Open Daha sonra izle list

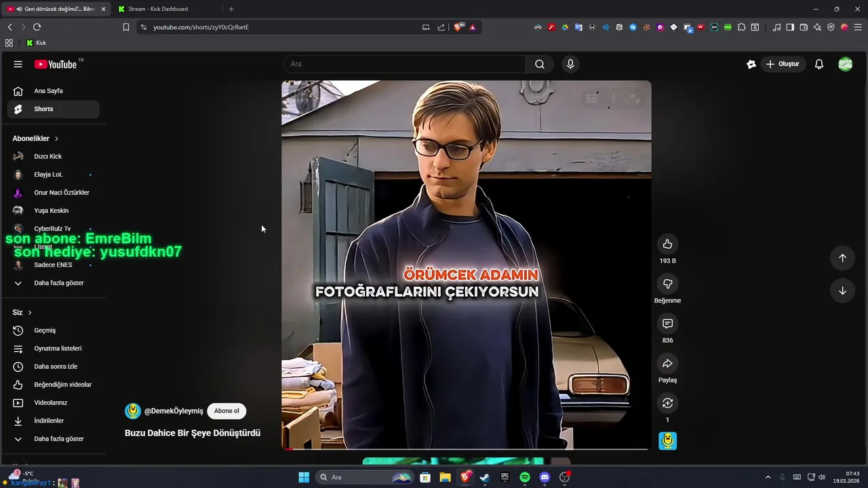[x=54, y=367]
